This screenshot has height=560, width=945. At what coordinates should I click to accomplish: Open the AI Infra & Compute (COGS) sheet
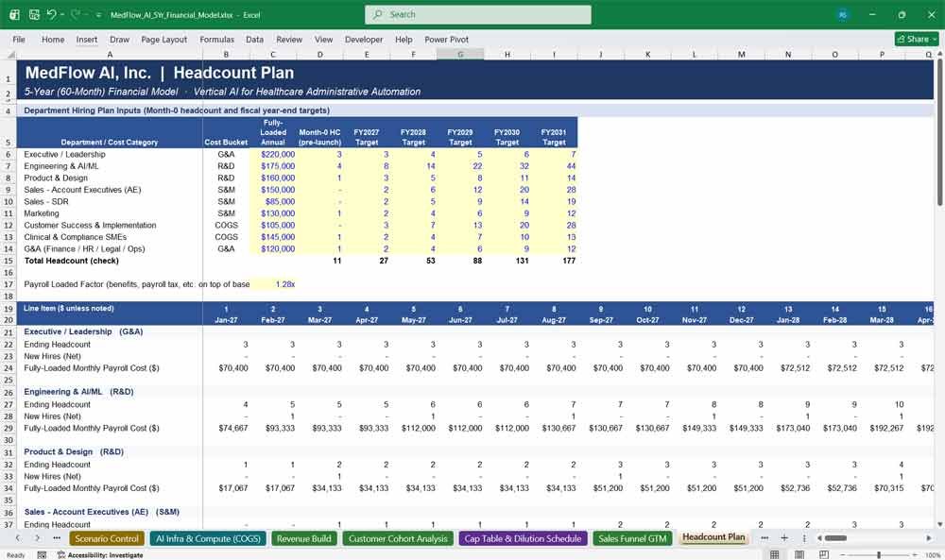208,538
